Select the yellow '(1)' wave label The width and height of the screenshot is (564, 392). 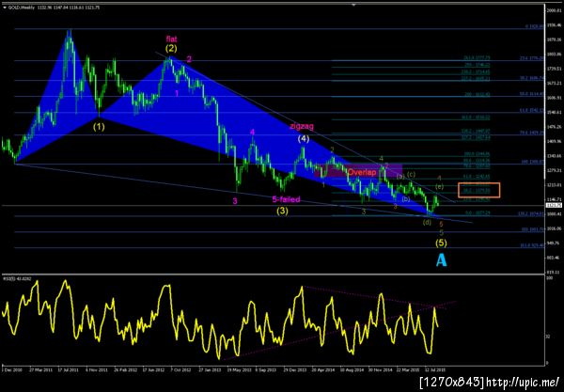[99, 127]
